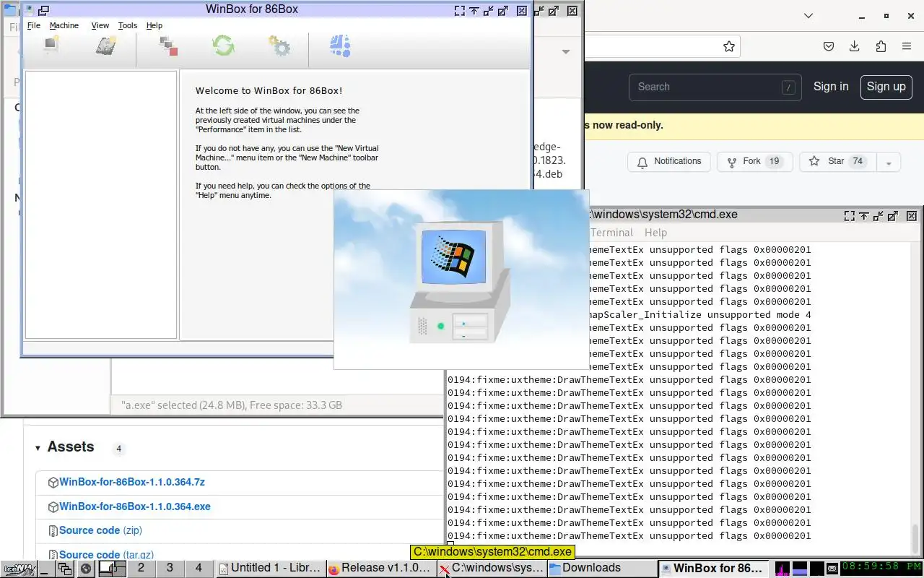Open the View menu in WinBox

tap(100, 25)
